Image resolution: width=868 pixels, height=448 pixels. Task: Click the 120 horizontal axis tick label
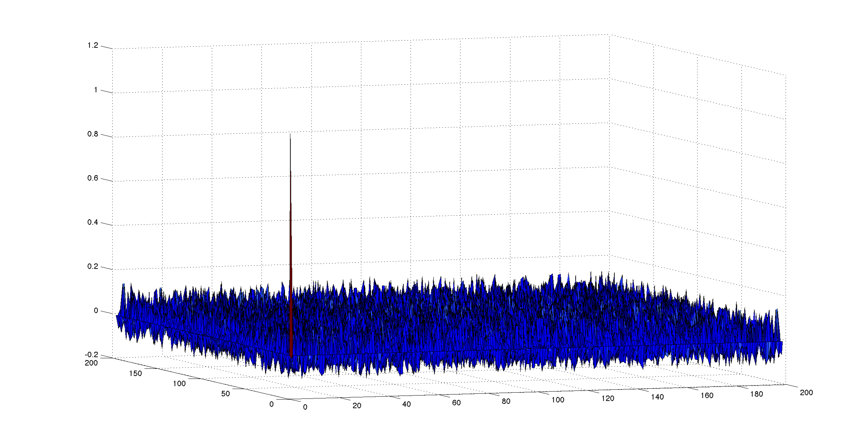(x=608, y=398)
